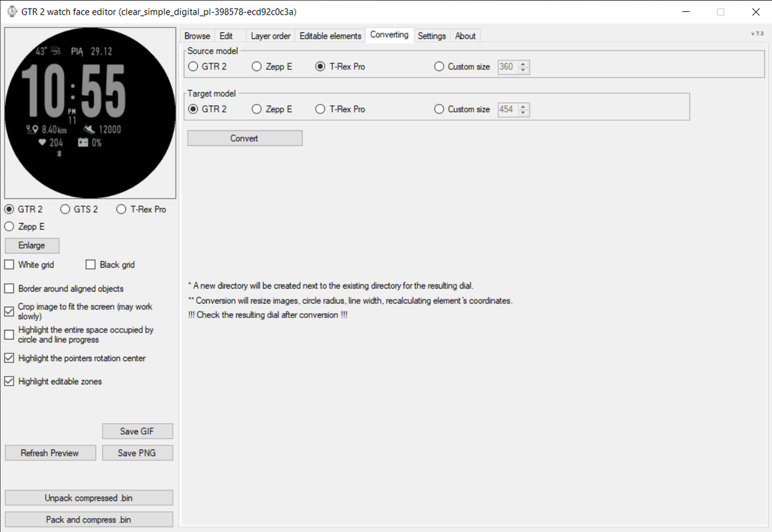The width and height of the screenshot is (772, 532).
Task: Toggle Highlight the pointers rotation center
Action: tap(75, 358)
